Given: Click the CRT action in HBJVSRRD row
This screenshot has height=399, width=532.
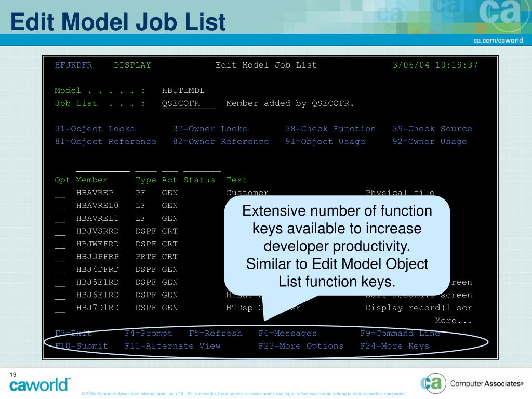Looking at the screenshot, I should 170,231.
